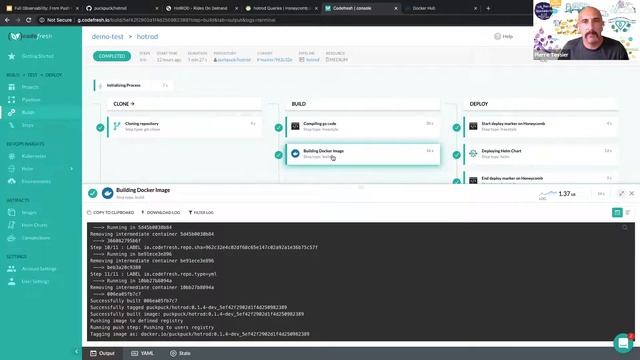Open the YAML tab
This screenshot has width=640, height=360.
[142, 353]
